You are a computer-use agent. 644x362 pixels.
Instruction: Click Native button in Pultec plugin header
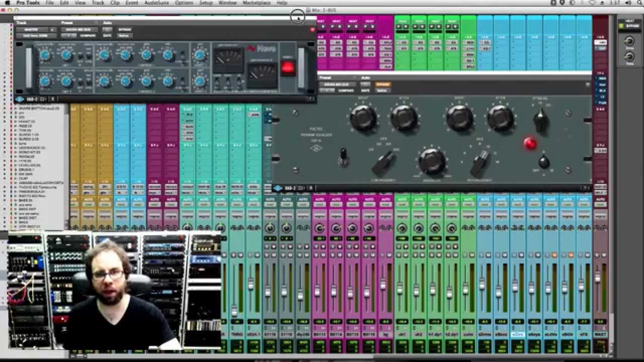(382, 90)
